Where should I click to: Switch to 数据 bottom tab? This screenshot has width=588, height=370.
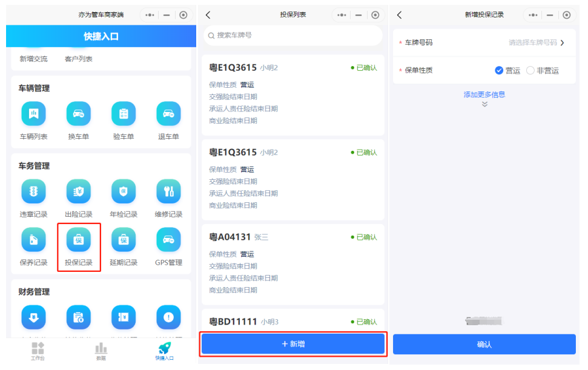[x=101, y=350]
